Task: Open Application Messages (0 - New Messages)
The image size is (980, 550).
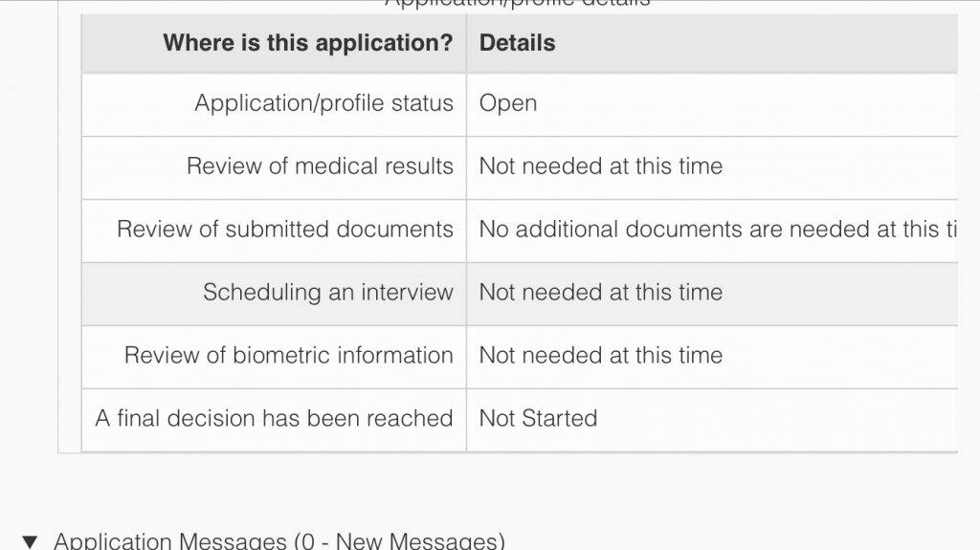Action: pos(278,540)
